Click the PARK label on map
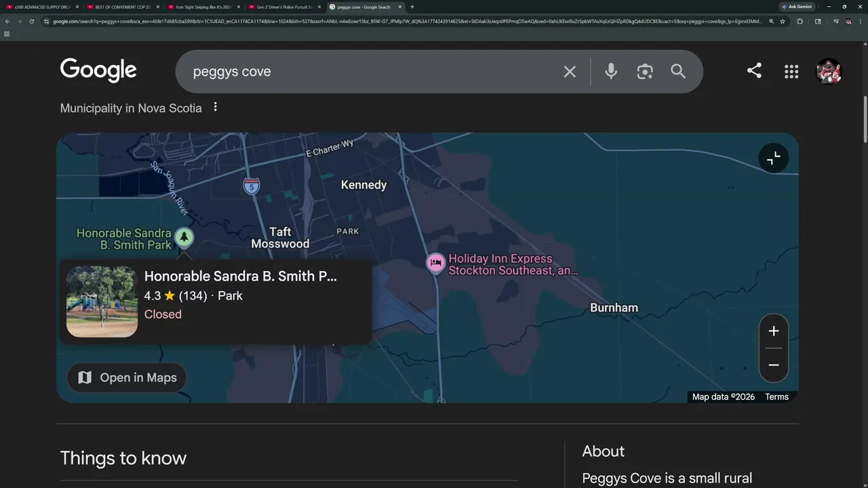This screenshot has height=488, width=868. pos(348,231)
